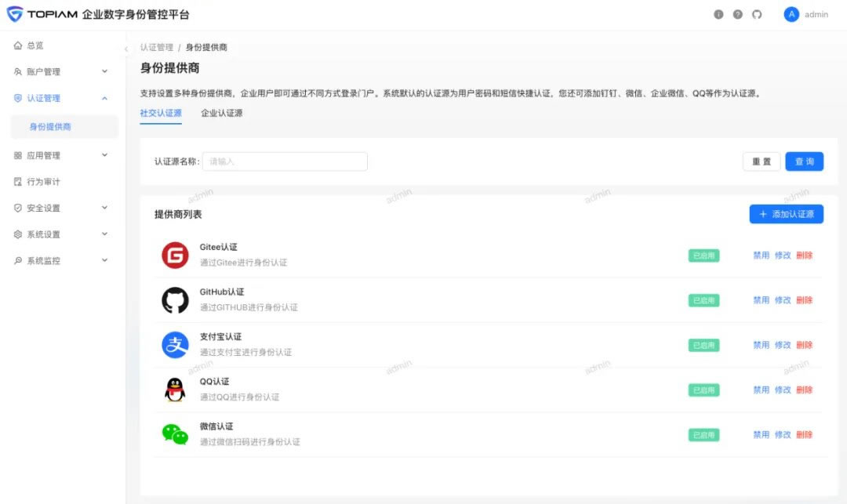Select the 身份提供商 sidebar submenu item
Image resolution: width=847 pixels, height=504 pixels.
64,127
